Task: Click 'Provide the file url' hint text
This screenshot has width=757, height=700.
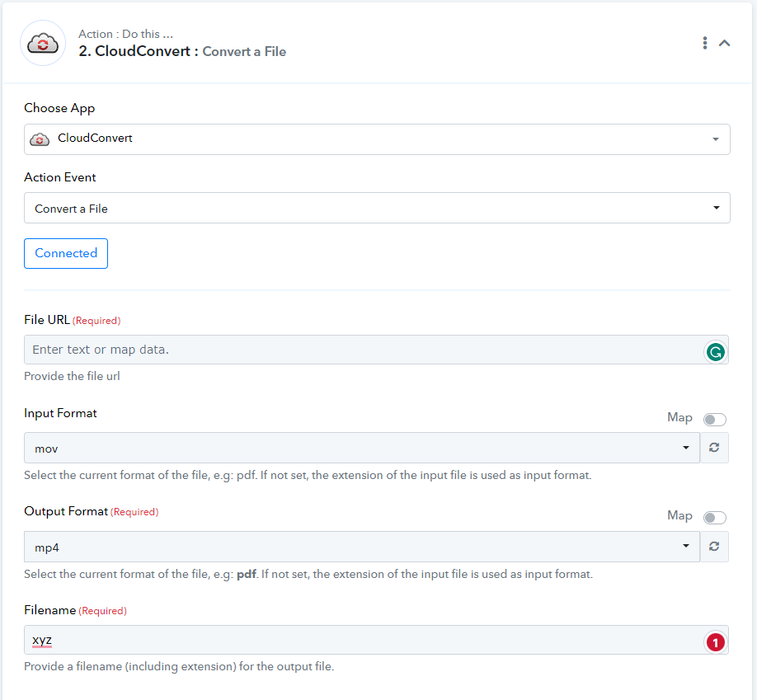Action: [x=72, y=376]
